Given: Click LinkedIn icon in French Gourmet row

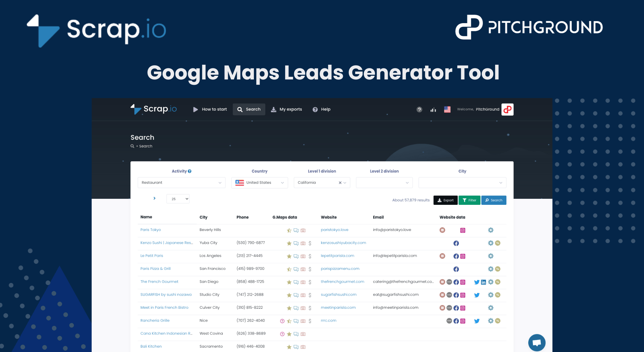Looking at the screenshot, I should [483, 282].
